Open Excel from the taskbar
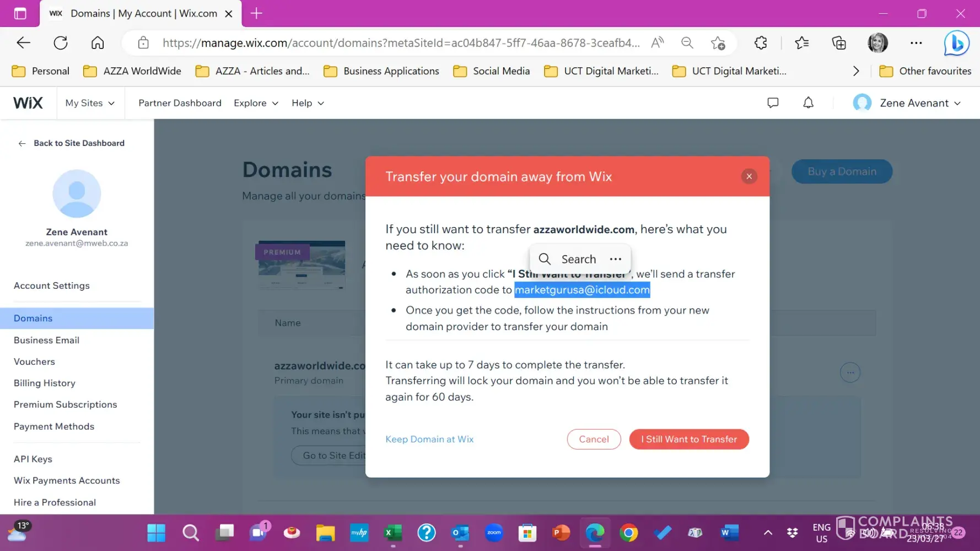980x551 pixels. pos(392,533)
